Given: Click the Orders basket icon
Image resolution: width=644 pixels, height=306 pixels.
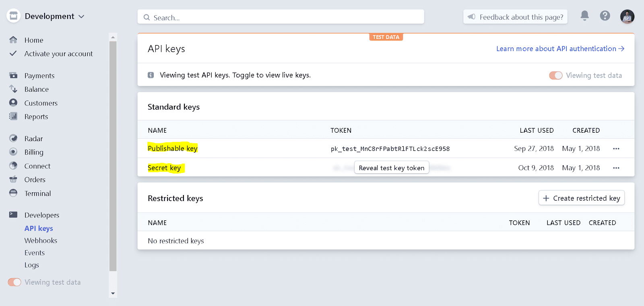Looking at the screenshot, I should (x=13, y=179).
